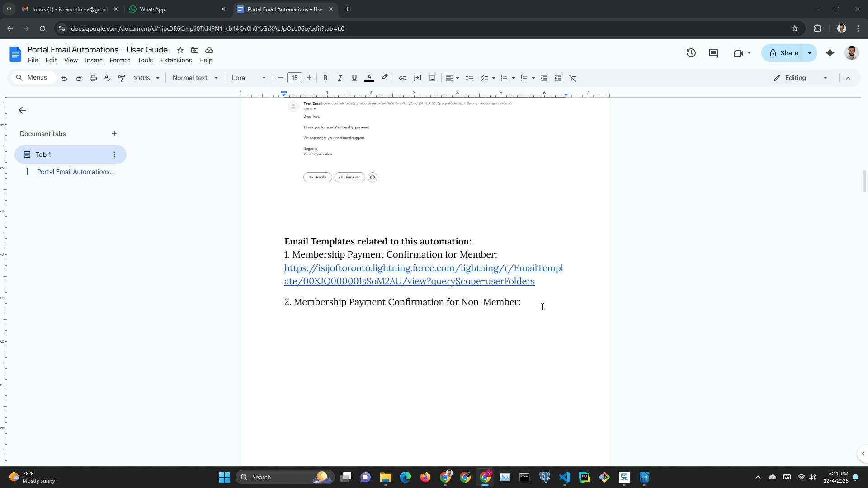Expand the Normal text style dropdown
868x488 pixels.
click(x=195, y=78)
